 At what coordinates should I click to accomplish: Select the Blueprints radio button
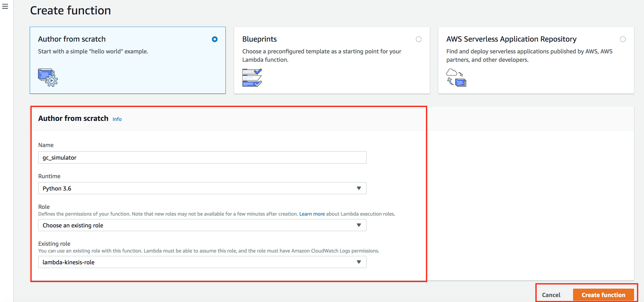click(x=419, y=39)
